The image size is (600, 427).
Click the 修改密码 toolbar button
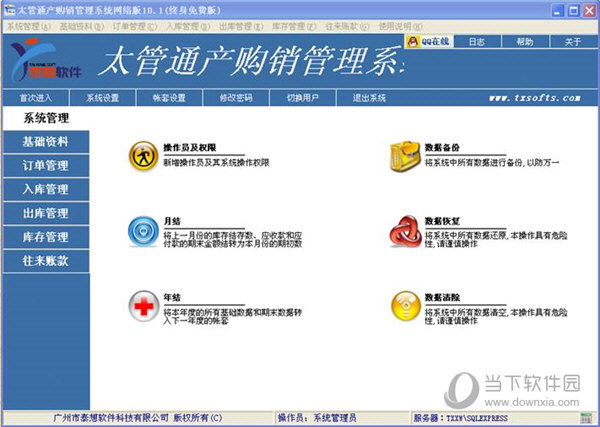pos(236,98)
